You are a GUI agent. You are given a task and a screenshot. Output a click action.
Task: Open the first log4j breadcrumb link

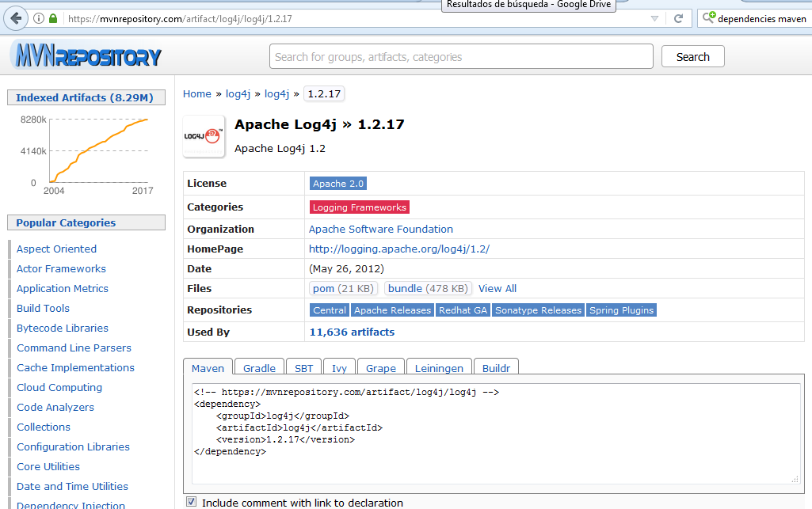(x=238, y=93)
